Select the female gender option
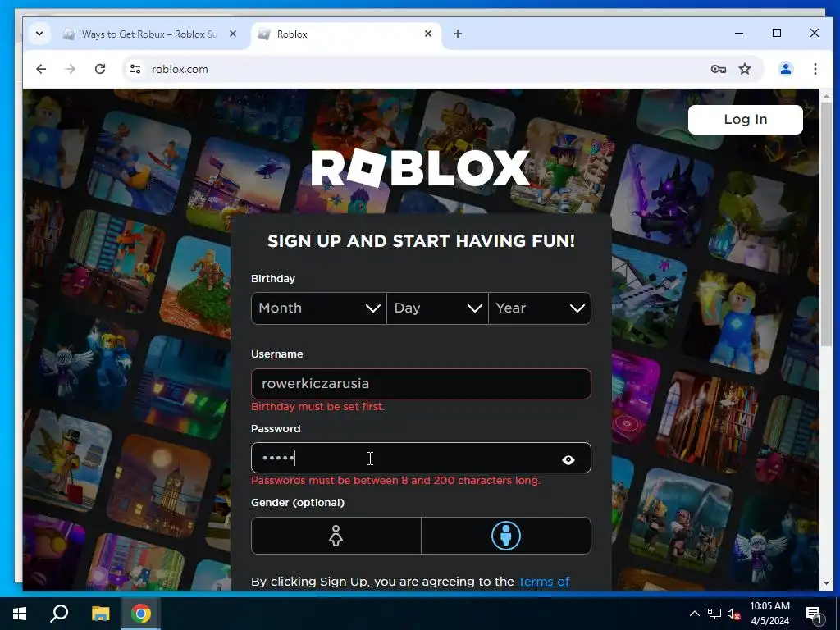The width and height of the screenshot is (840, 630). pos(336,536)
